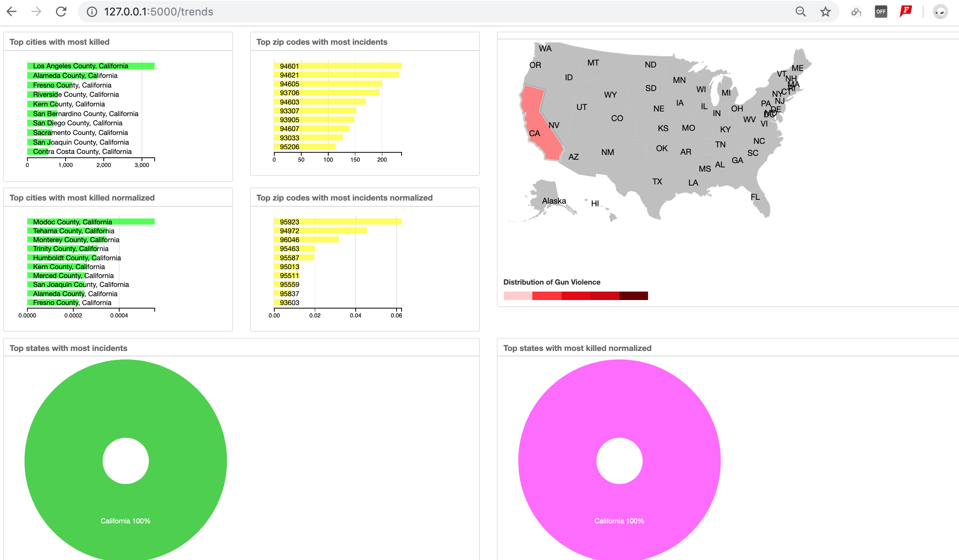Click the darkest red legend swatch
Viewport: 959px width, 560px height.
633,296
